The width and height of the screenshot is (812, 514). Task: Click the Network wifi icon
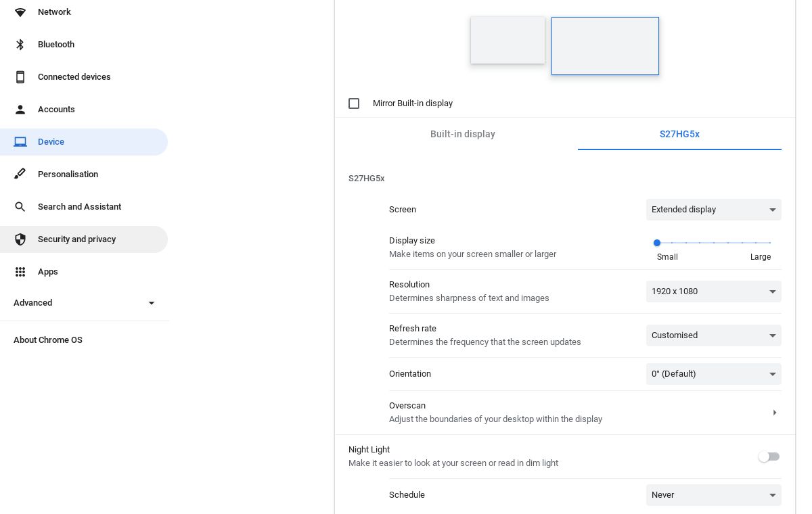[20, 12]
